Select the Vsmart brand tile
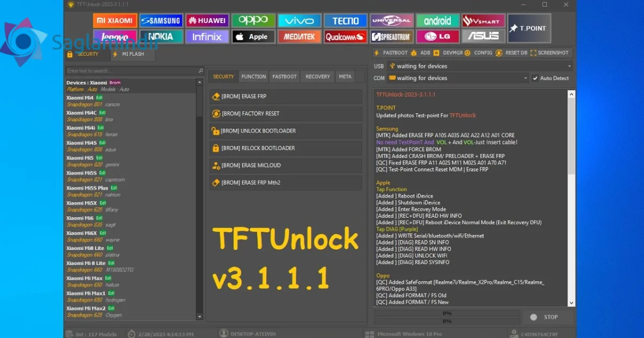This screenshot has height=338, width=644. [x=484, y=21]
